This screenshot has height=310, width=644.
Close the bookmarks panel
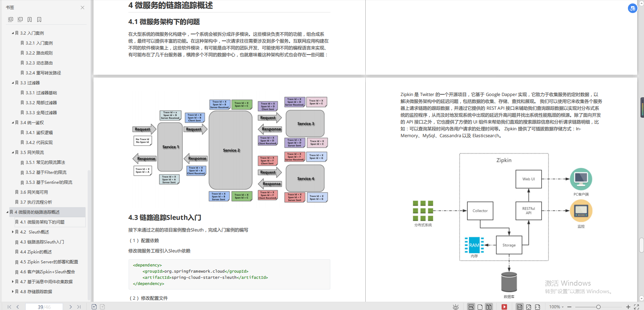(83, 8)
